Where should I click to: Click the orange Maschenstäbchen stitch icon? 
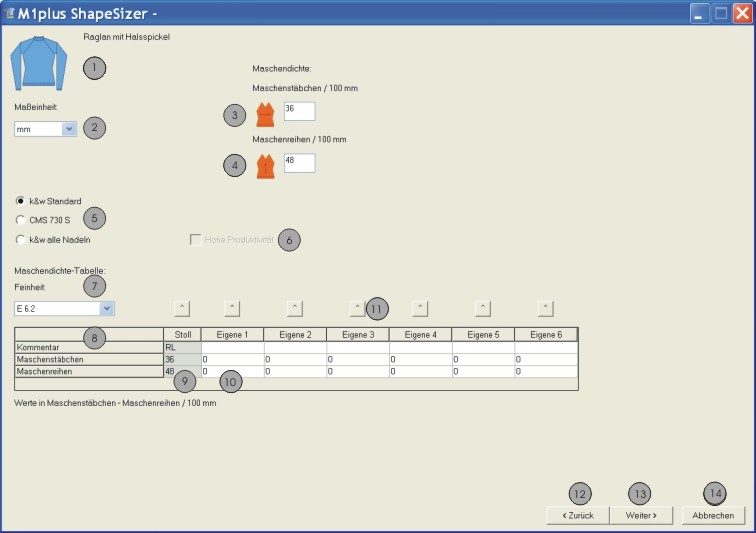[x=265, y=113]
